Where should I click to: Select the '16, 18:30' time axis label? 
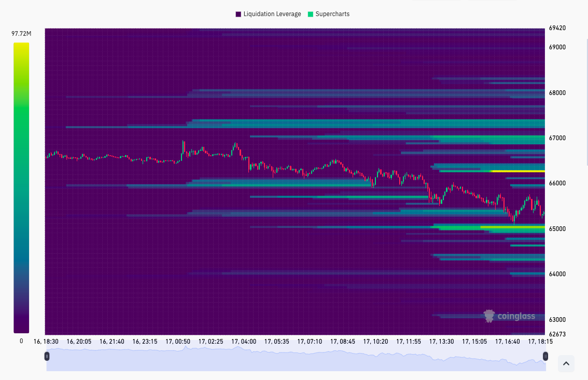46,342
